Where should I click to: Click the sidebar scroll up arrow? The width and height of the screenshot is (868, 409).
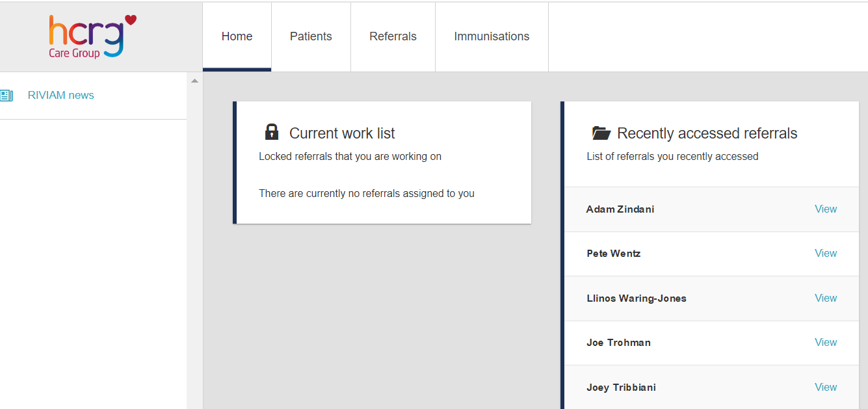pos(194,81)
